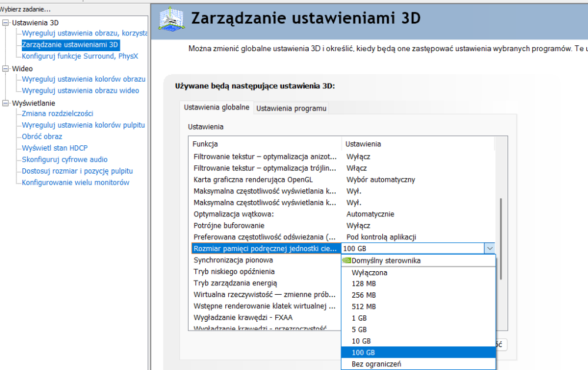Choose 128 MB from the dropdown list

click(x=363, y=284)
